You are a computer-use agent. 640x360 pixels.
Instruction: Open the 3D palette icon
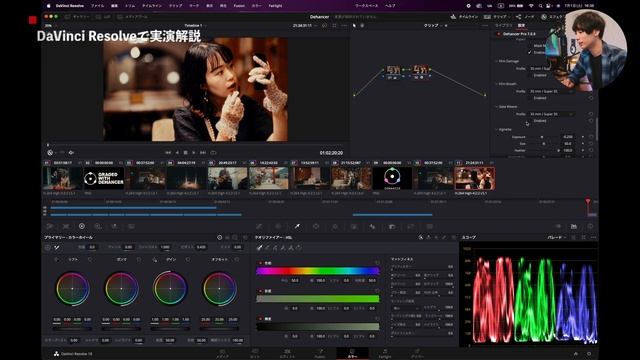coord(429,226)
